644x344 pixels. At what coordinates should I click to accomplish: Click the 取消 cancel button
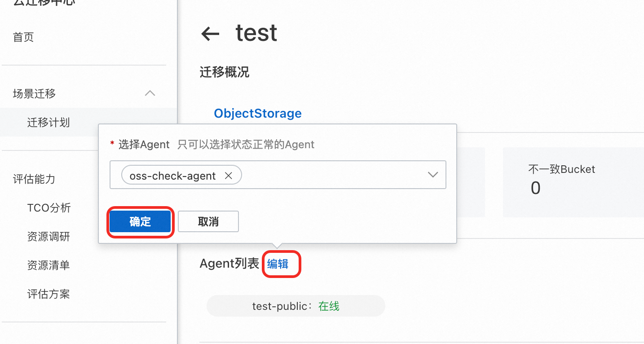pyautogui.click(x=208, y=221)
